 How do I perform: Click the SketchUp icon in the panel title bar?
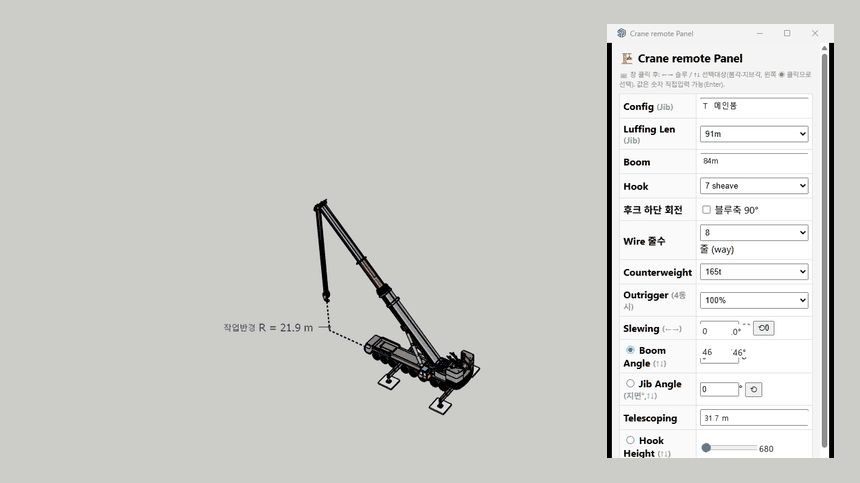(621, 33)
